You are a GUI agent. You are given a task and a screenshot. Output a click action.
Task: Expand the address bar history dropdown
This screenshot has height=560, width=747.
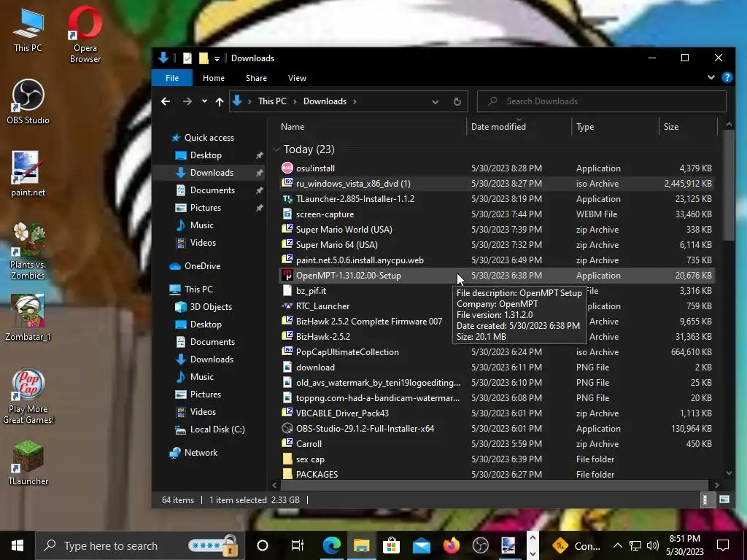click(435, 101)
